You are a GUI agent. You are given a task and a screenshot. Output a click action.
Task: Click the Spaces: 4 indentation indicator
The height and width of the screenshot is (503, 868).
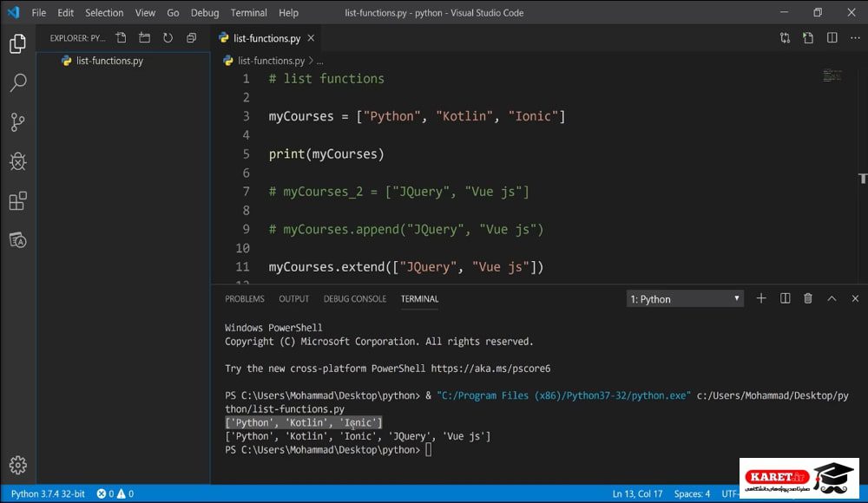click(692, 493)
